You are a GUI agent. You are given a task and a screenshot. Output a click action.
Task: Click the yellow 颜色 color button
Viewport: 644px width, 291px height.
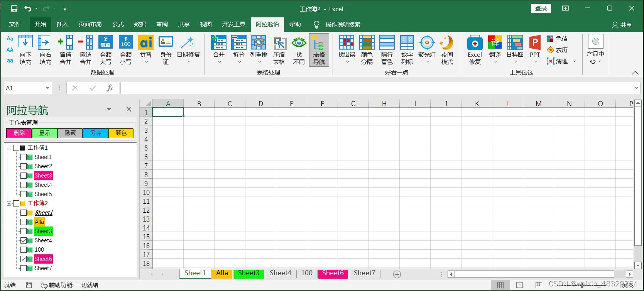[121, 133]
